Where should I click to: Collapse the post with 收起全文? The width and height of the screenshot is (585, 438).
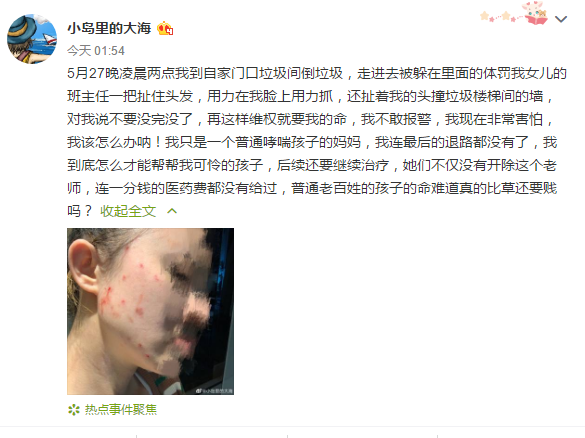pos(128,211)
